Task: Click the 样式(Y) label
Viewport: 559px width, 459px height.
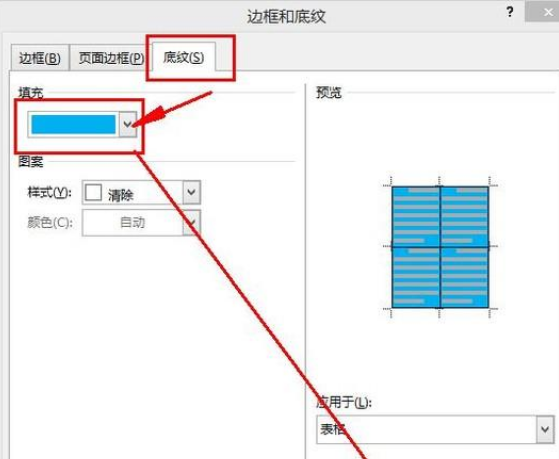Action: click(50, 193)
